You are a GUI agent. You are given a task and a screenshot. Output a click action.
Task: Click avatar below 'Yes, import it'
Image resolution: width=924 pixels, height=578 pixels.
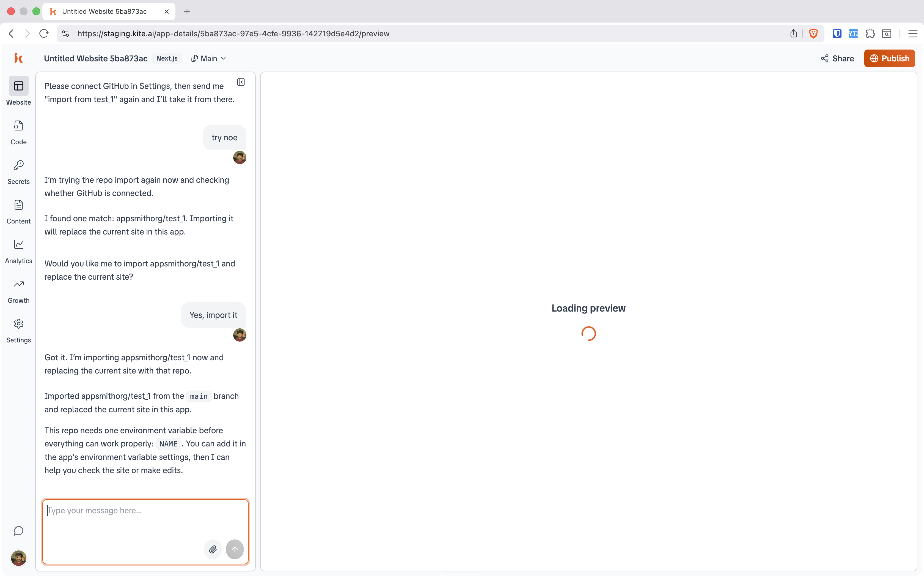(x=240, y=335)
